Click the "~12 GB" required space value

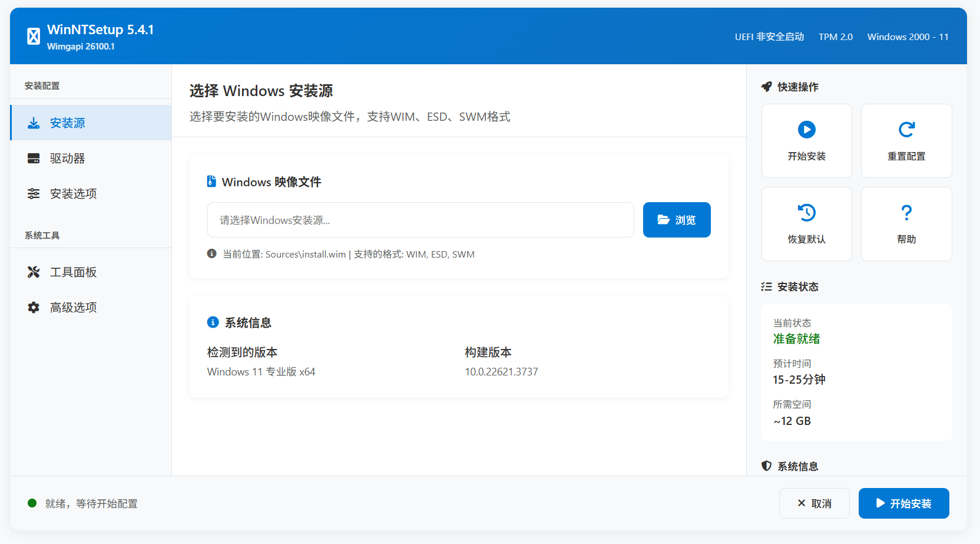pos(792,421)
